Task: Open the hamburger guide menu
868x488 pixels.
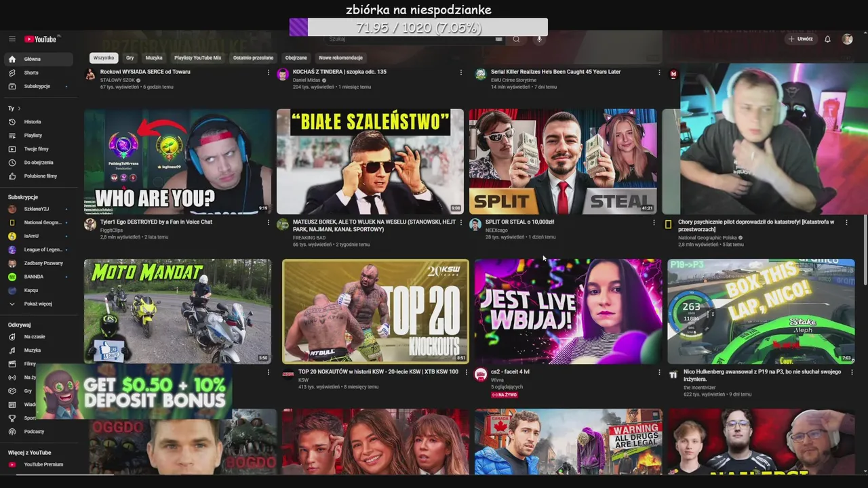Action: point(12,39)
